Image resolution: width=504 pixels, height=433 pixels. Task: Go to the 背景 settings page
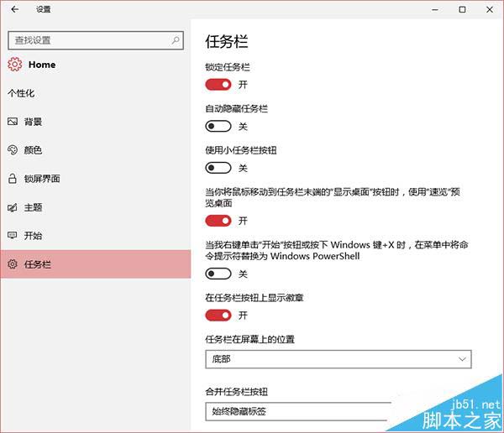point(34,122)
